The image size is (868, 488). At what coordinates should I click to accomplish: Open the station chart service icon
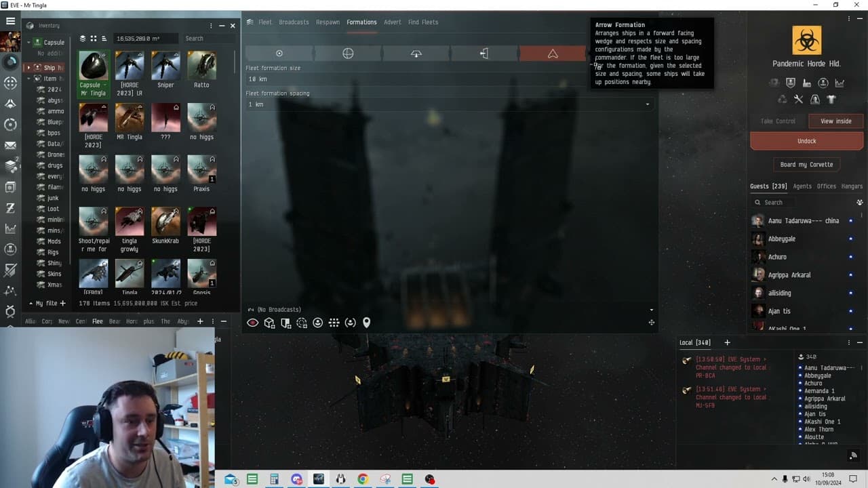pyautogui.click(x=840, y=83)
